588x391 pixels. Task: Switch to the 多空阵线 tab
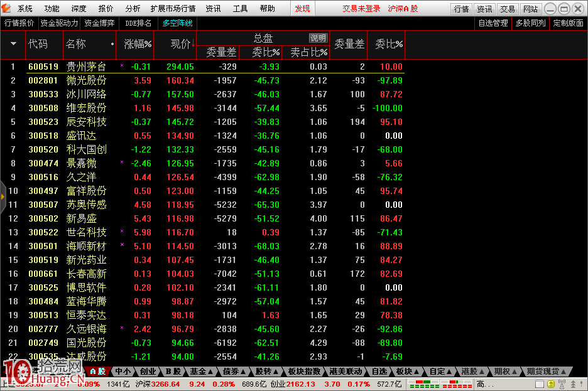click(177, 23)
